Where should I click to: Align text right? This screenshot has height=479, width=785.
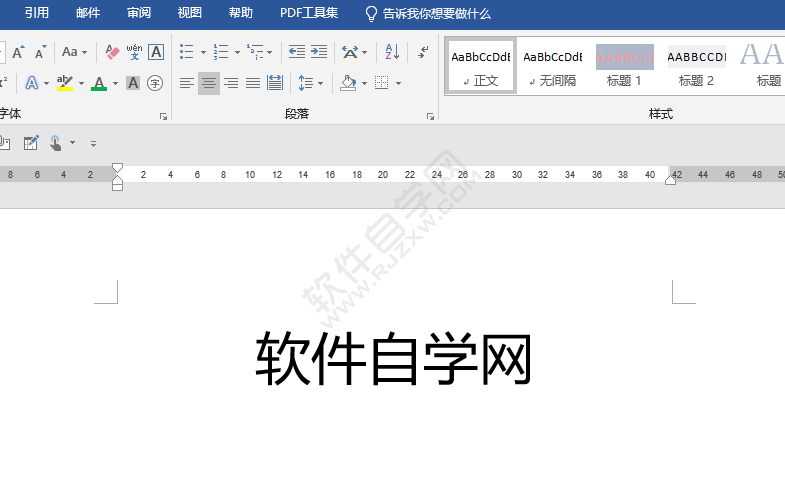[x=231, y=83]
